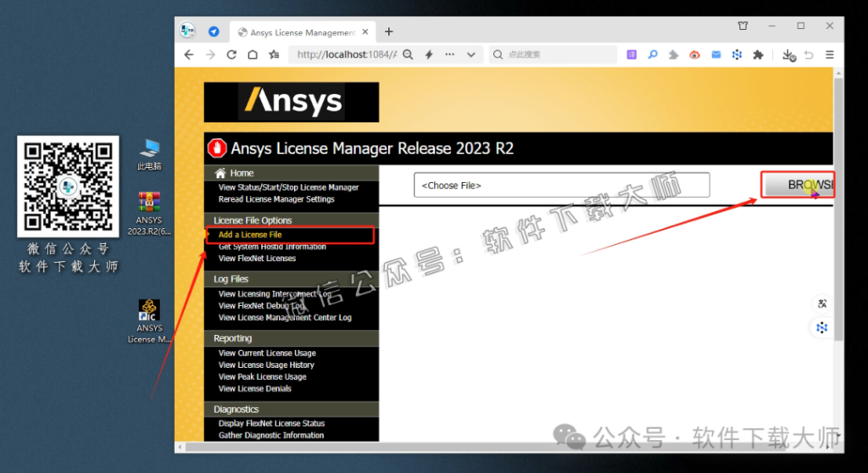Click the browser profile avatar icon

tap(187, 31)
